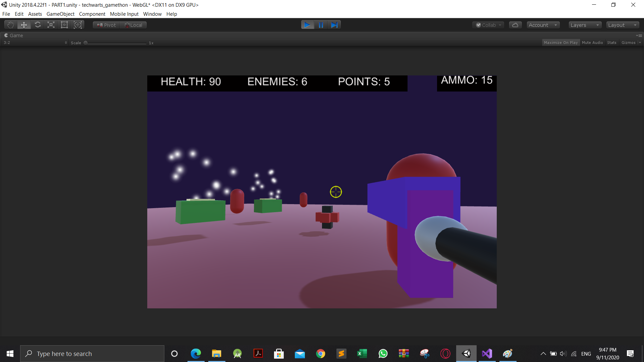Open the Mobile Input menu
This screenshot has height=362, width=644.
tap(124, 14)
